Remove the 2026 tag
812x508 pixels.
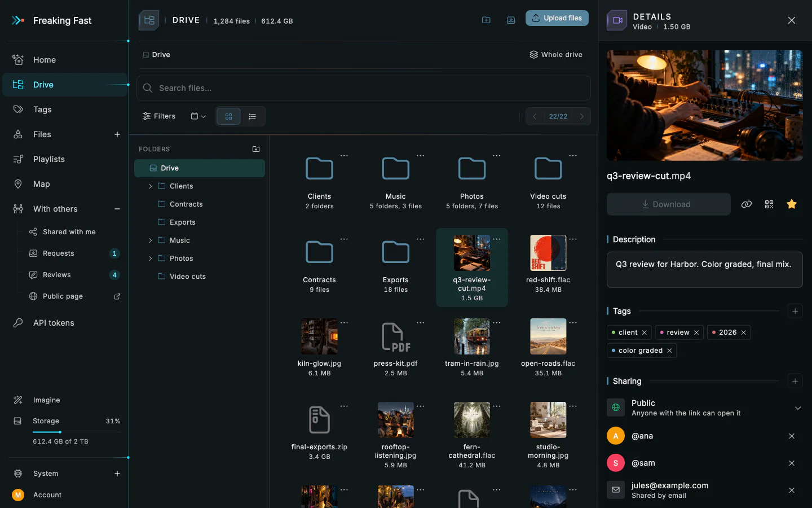click(x=744, y=332)
